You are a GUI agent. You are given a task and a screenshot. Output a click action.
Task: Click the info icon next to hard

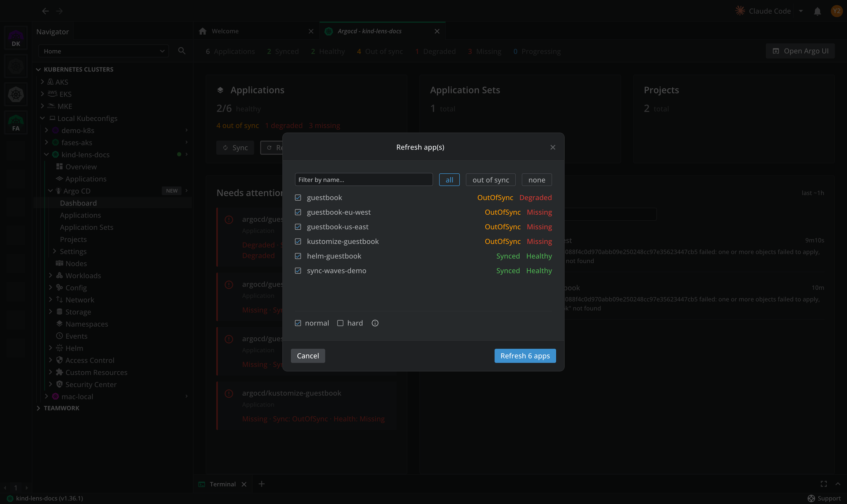point(375,323)
